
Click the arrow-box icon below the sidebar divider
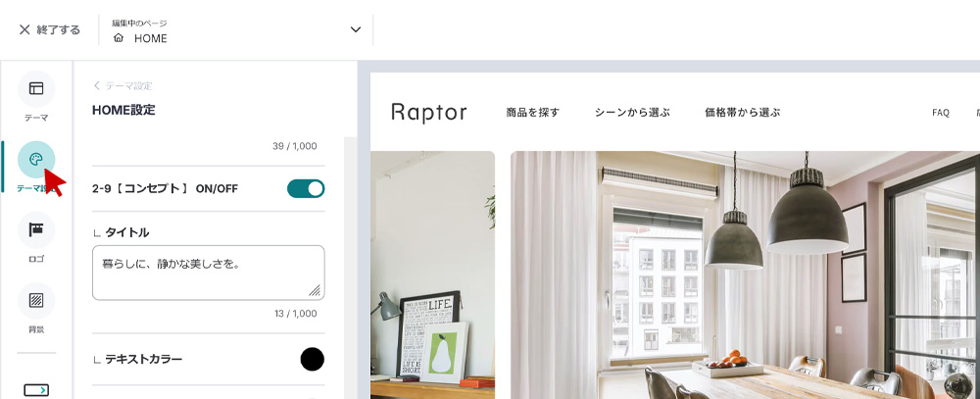pyautogui.click(x=36, y=390)
